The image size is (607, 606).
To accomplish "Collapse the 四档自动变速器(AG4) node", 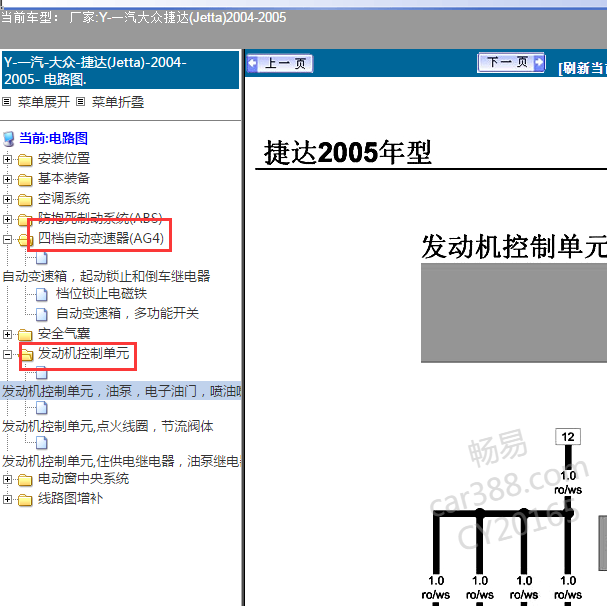I will [x=7, y=239].
